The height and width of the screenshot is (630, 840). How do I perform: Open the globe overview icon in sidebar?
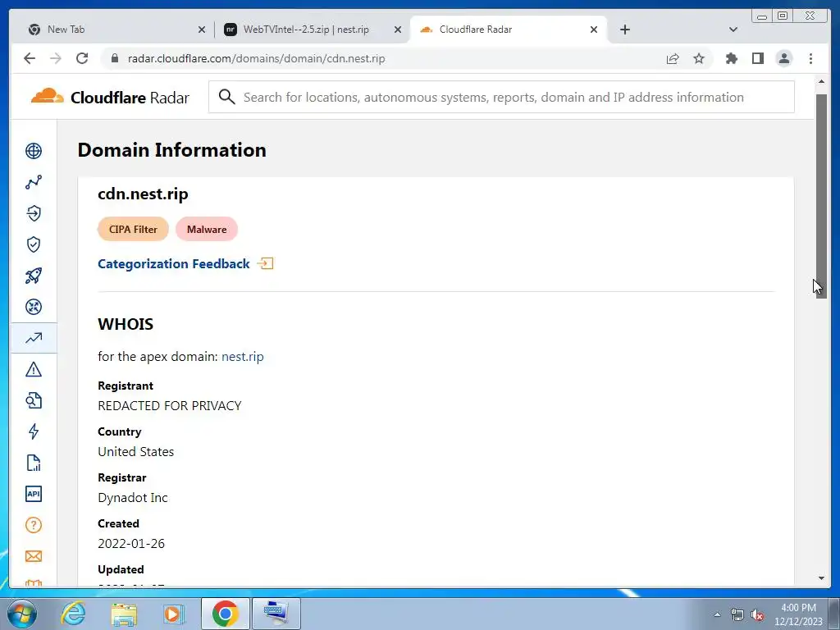(33, 151)
